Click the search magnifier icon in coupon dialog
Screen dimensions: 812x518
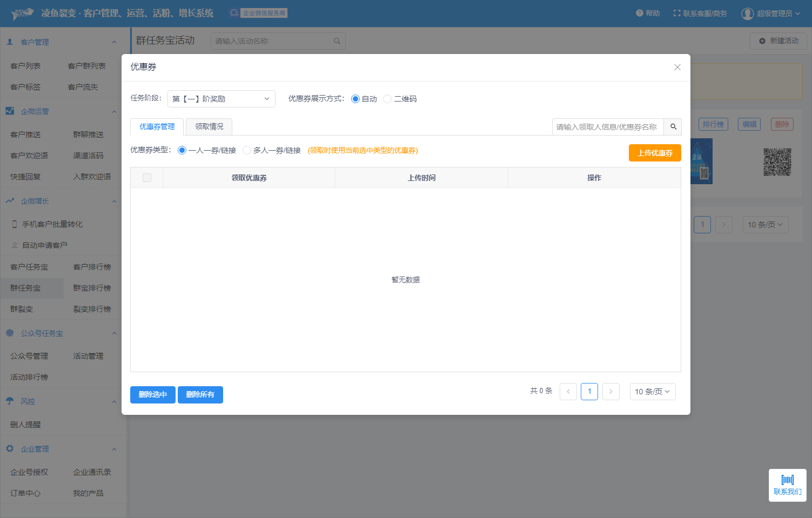tap(673, 127)
